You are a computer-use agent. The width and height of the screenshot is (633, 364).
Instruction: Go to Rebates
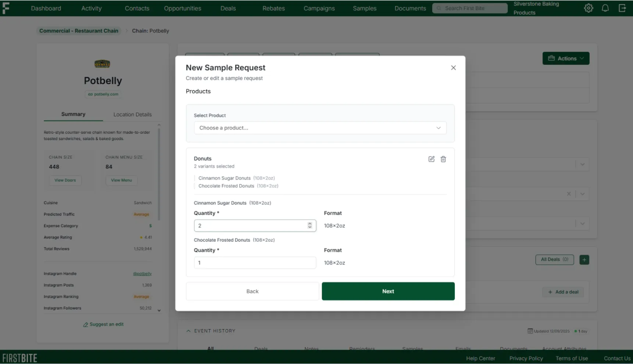tap(273, 8)
